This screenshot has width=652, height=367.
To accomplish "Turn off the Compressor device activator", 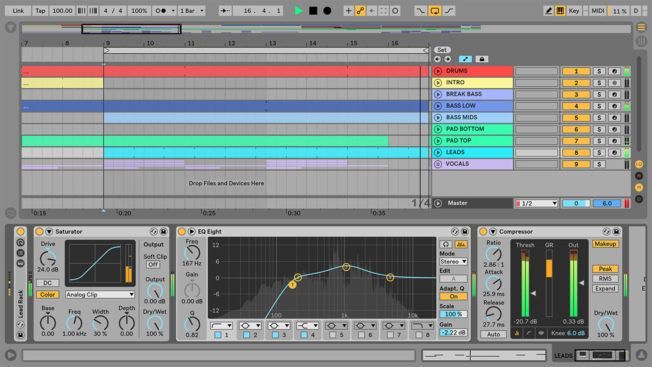I will (x=483, y=232).
